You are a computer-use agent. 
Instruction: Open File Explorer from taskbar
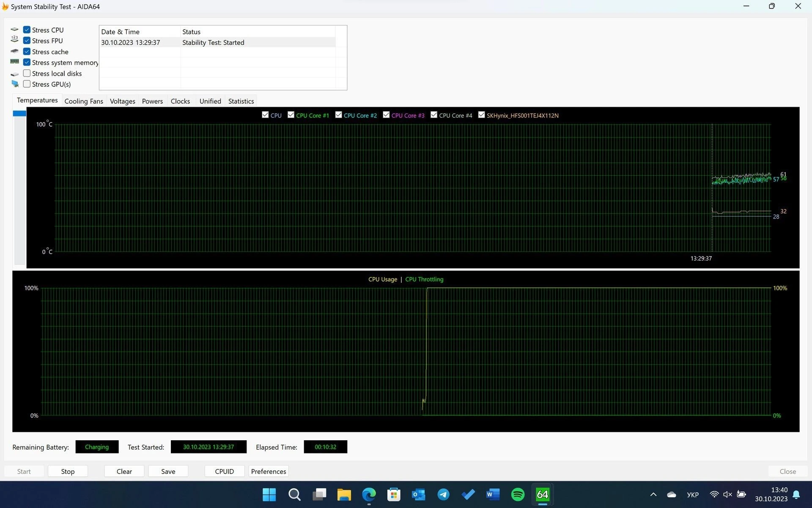pos(344,494)
